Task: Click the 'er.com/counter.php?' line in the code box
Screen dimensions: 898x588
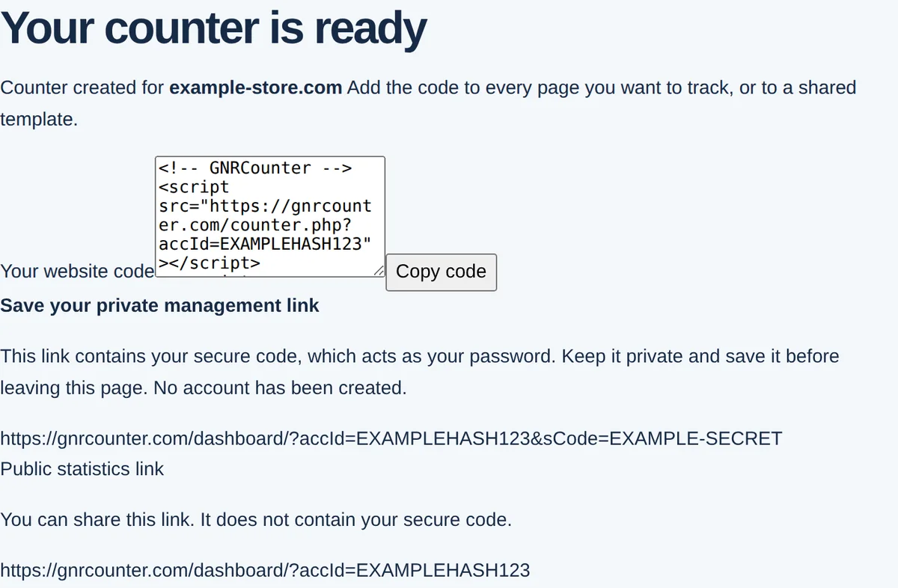Action: (255, 225)
